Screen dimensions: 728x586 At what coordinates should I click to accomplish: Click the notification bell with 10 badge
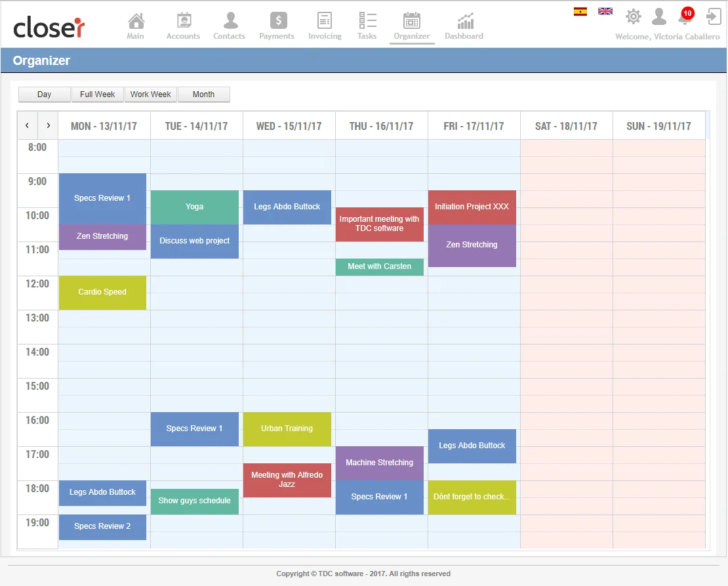click(685, 17)
